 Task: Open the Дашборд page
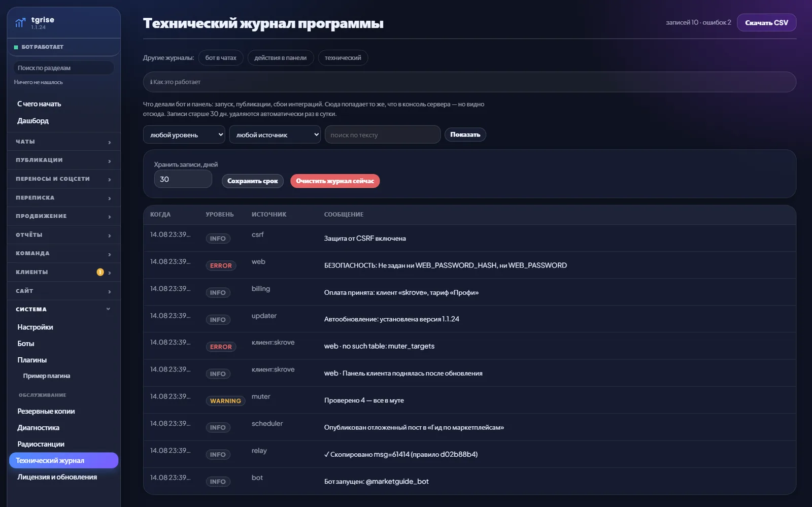(33, 121)
